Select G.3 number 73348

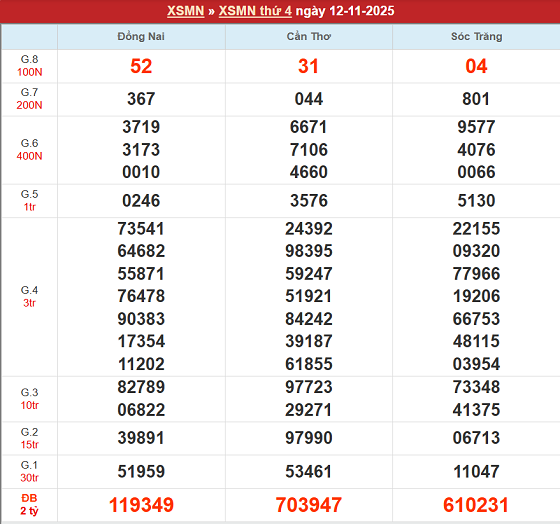click(x=476, y=387)
